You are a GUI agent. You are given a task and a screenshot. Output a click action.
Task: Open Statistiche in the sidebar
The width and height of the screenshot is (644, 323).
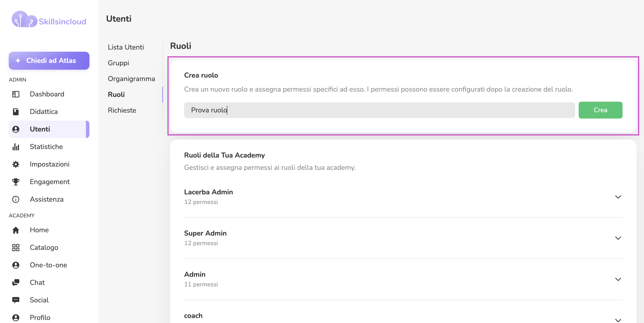pyautogui.click(x=49, y=147)
